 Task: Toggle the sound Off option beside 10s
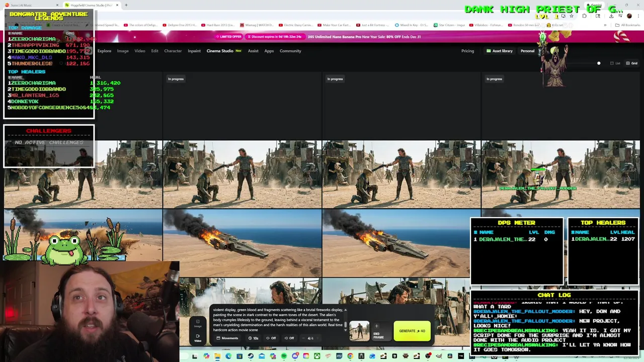point(271,338)
